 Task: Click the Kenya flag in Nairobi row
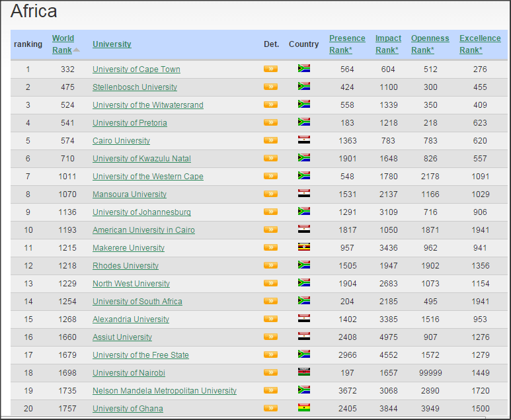click(x=304, y=372)
